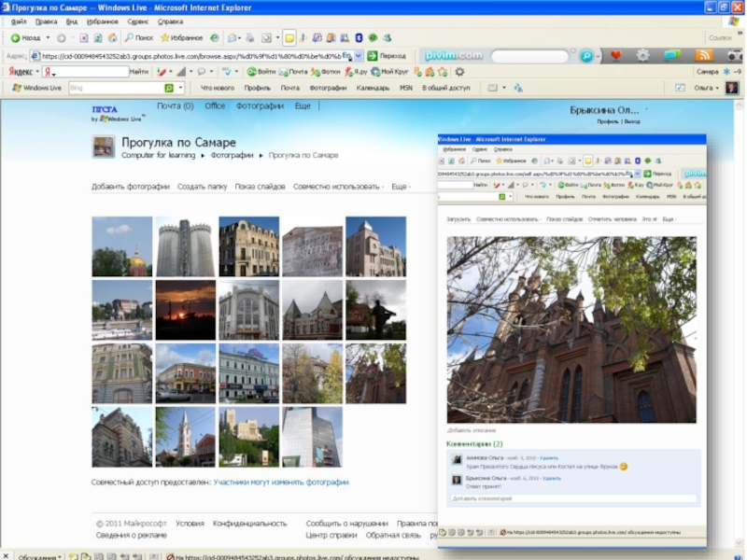Open the Вид menu
Image resolution: width=747 pixels, height=560 pixels.
pyautogui.click(x=72, y=21)
